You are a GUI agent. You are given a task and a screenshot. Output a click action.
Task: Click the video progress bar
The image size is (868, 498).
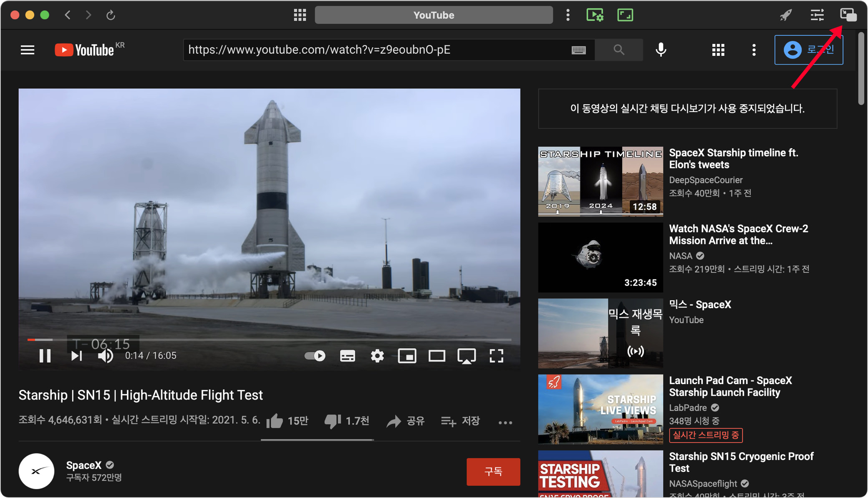[x=269, y=340]
